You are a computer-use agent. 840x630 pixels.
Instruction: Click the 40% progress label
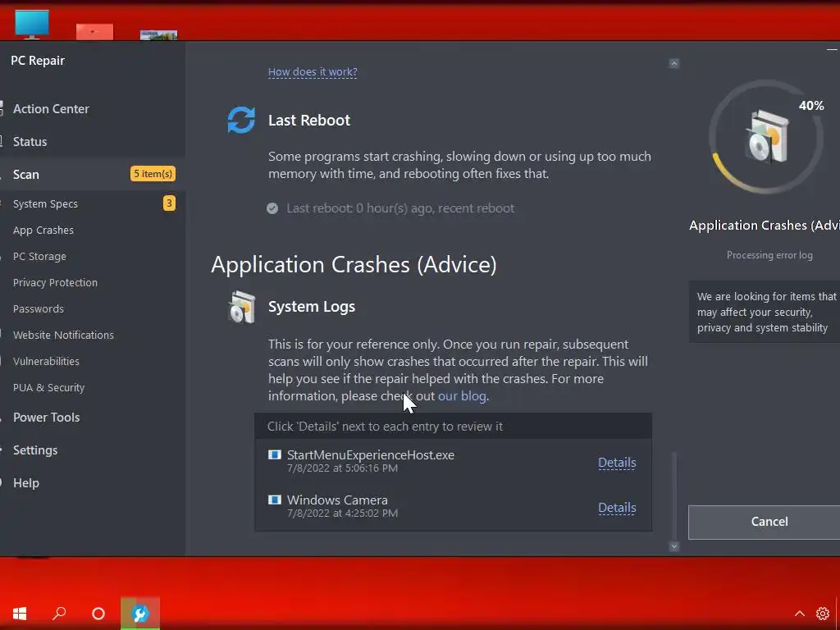811,106
